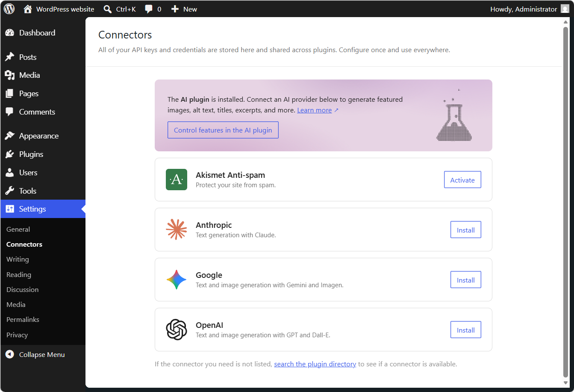Activate the Akismet Anti-spam connector
Screen dimensions: 574x392
coord(462,180)
